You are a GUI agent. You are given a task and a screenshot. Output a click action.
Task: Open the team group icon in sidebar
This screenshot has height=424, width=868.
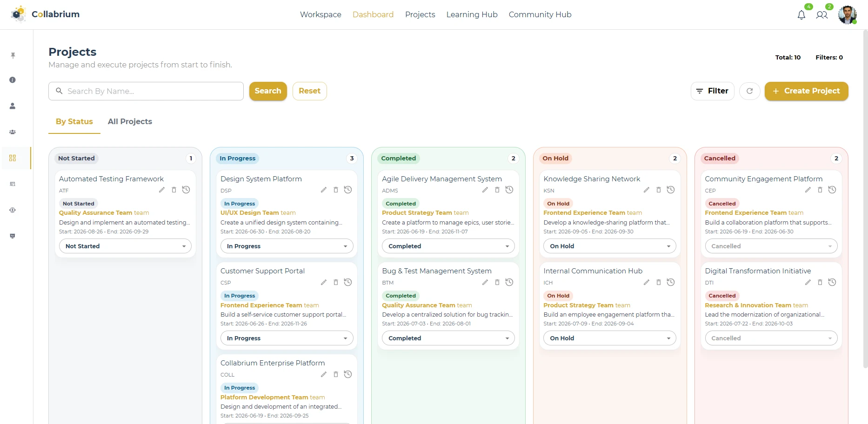(13, 132)
